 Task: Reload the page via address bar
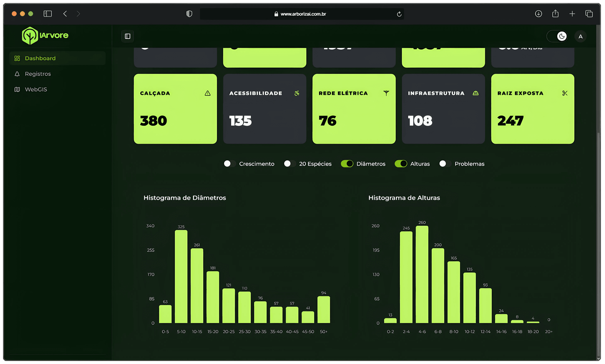[399, 14]
